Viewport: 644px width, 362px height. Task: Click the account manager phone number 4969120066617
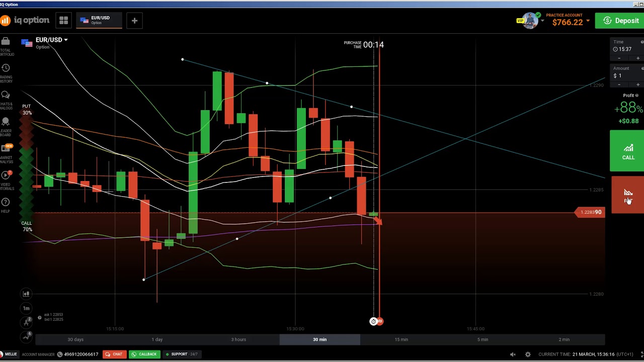click(x=82, y=354)
